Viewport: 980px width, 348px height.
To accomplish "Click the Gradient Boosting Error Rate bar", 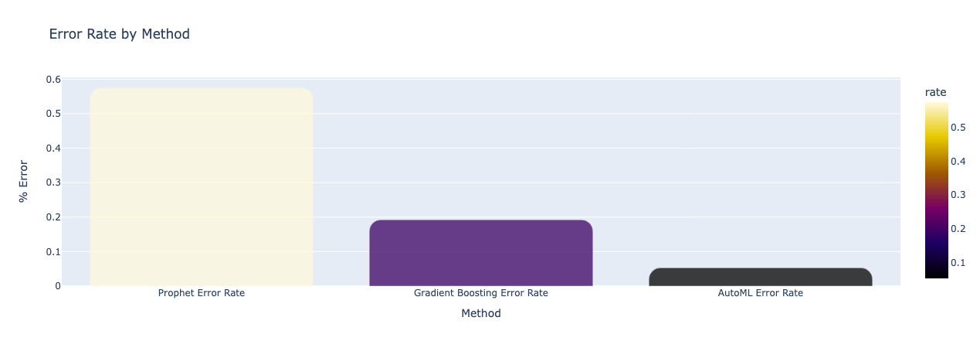I will point(480,253).
